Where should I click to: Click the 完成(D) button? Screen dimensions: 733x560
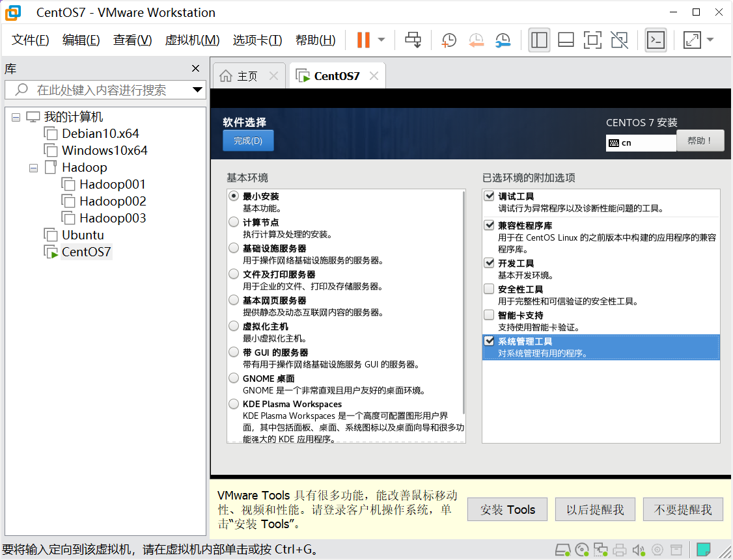coord(248,140)
